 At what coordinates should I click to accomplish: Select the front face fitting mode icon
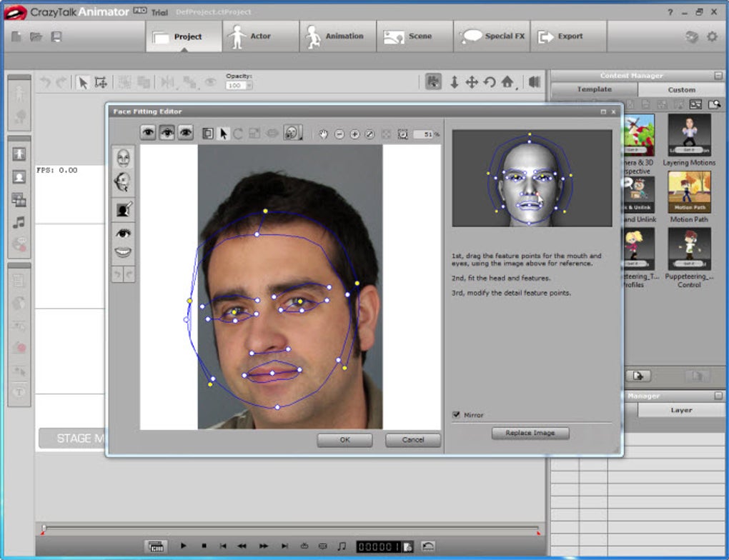[x=123, y=159]
